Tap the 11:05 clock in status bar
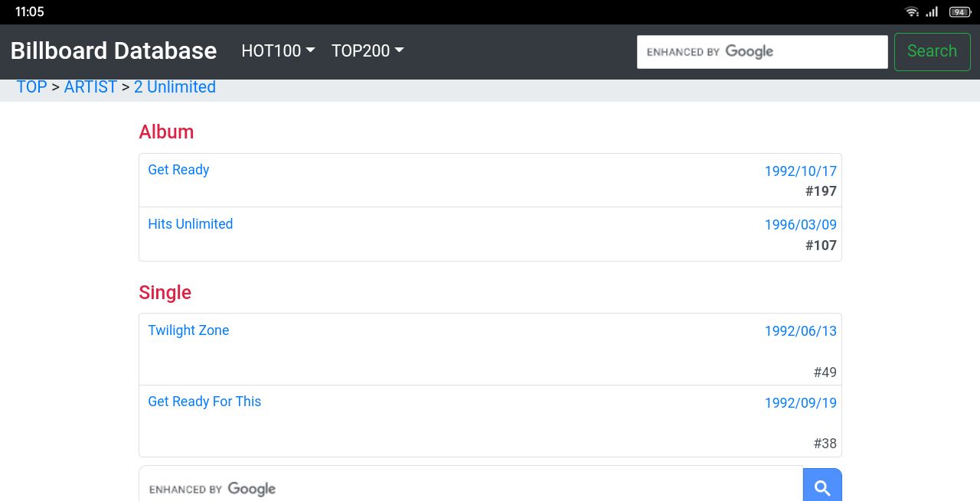The image size is (980, 501). 30,11
